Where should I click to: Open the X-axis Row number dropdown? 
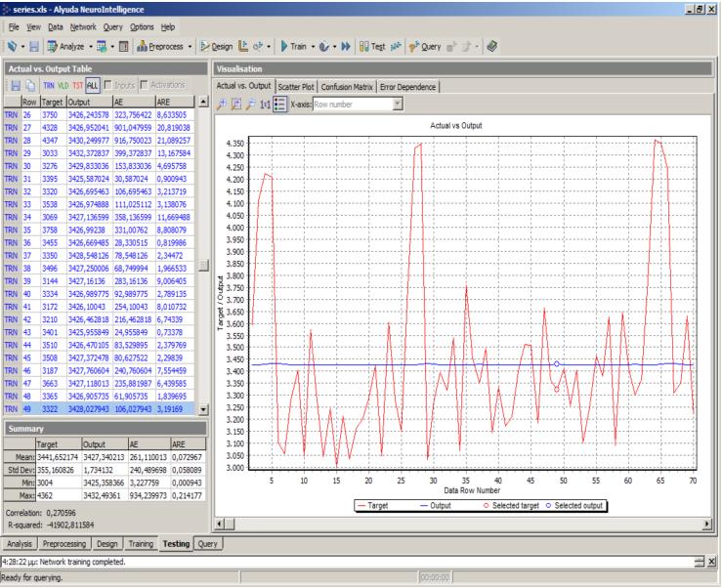tap(398, 105)
